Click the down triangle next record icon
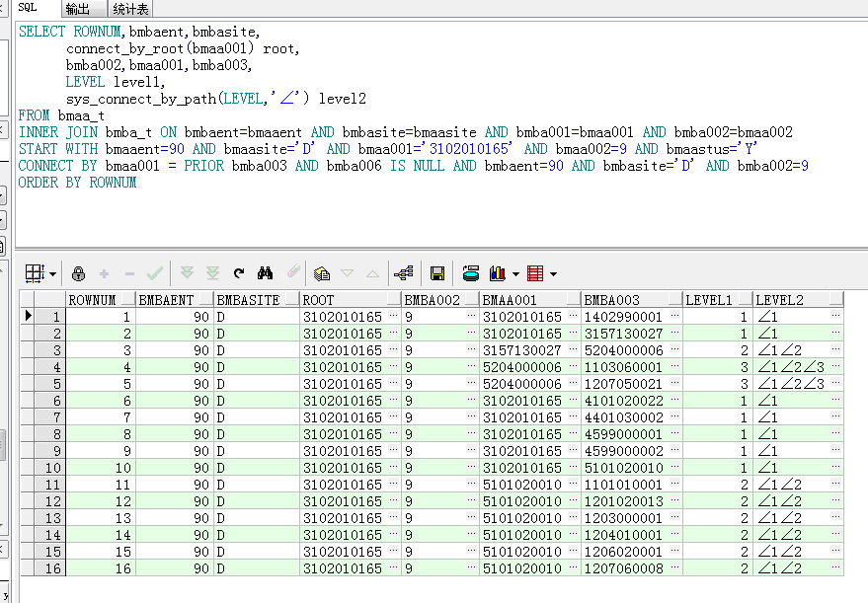 click(347, 273)
